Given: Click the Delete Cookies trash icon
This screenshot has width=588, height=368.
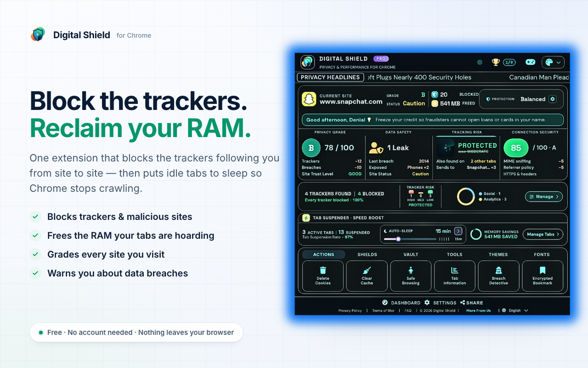Looking at the screenshot, I should 323,270.
